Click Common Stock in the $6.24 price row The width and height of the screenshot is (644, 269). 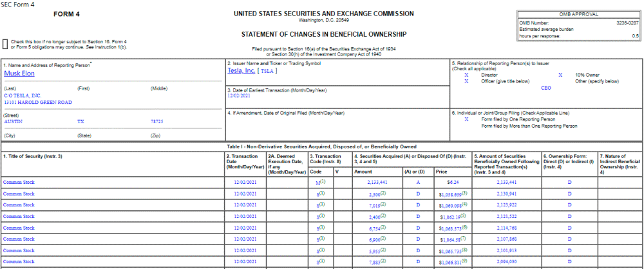(x=19, y=182)
